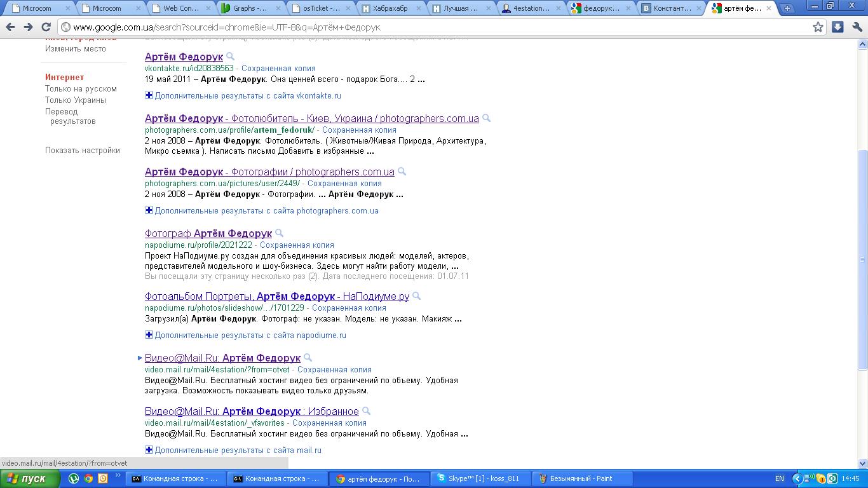868x488 pixels.
Task: Preview magnifier next to Видео@Mail.Ru Избранное result
Action: click(366, 411)
